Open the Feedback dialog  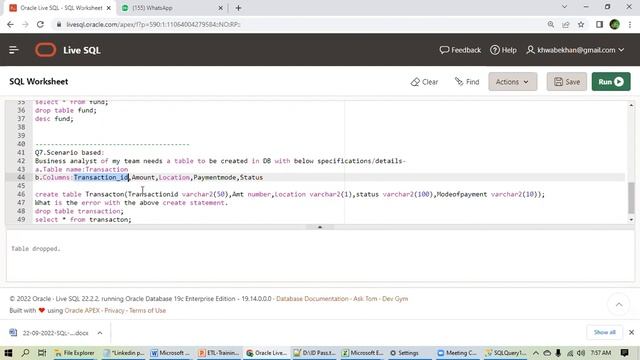pos(460,50)
